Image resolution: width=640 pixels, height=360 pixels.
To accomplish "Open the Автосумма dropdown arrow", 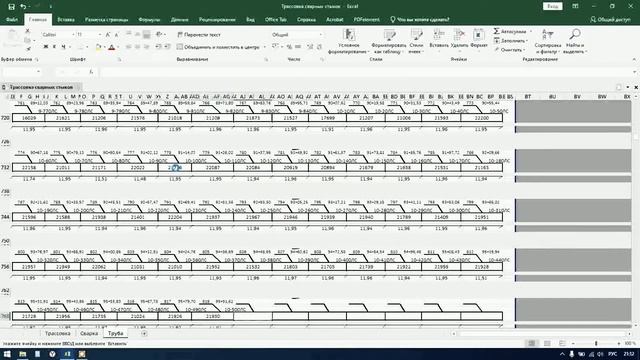I will [531, 31].
